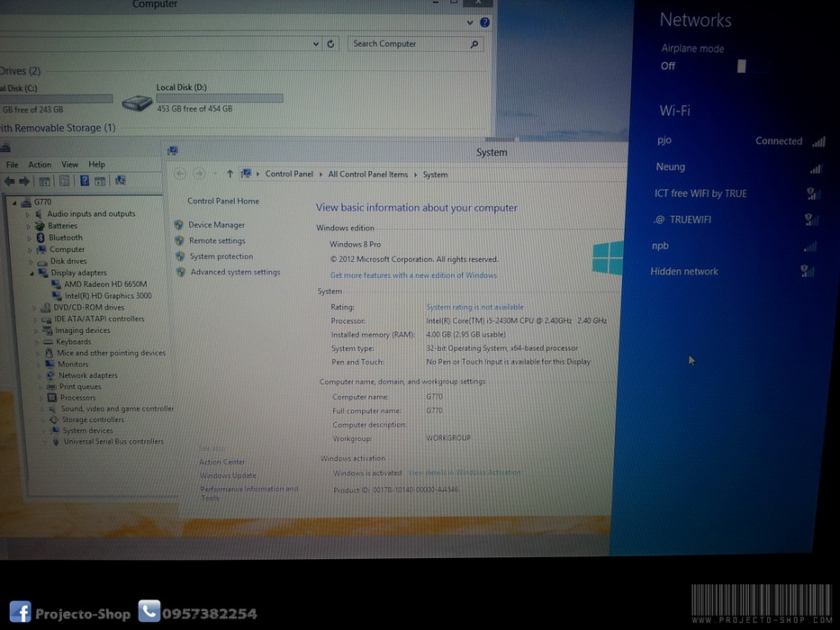Go up one level in System window
This screenshot has width=840, height=630.
point(230,174)
